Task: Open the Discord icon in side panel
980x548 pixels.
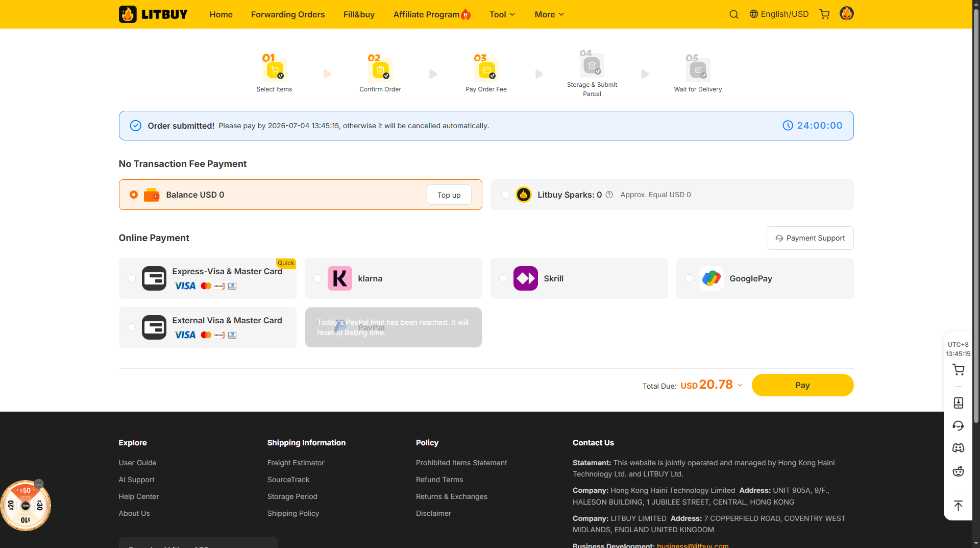Action: [x=958, y=448]
